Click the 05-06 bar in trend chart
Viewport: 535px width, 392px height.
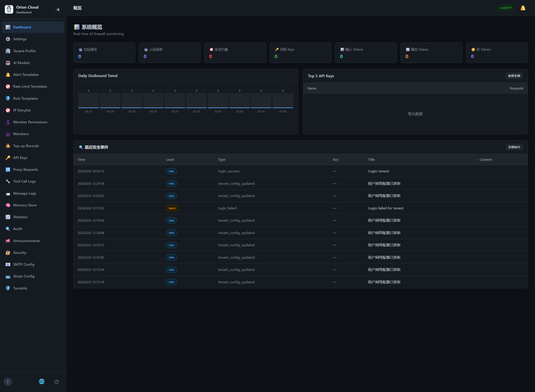pos(283,101)
